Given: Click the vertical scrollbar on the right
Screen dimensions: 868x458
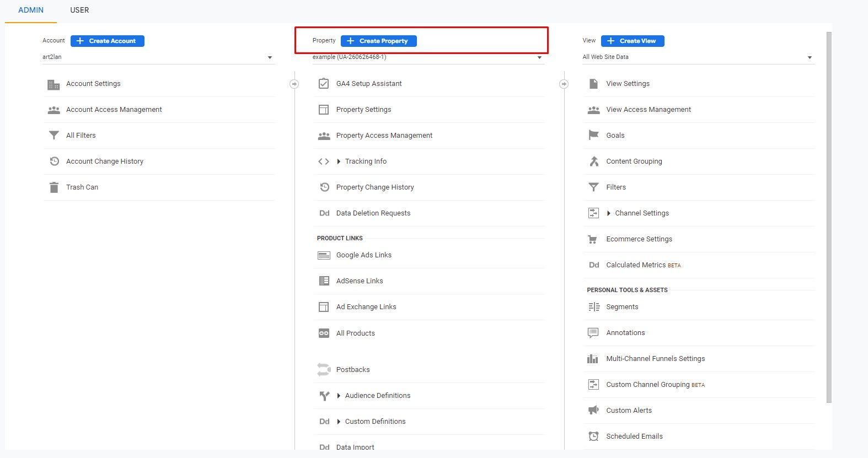Looking at the screenshot, I should click(829, 218).
